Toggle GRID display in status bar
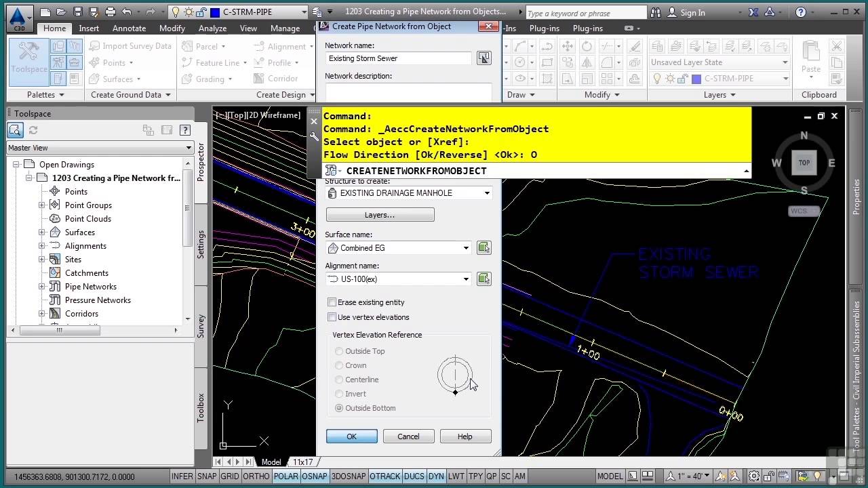The height and width of the screenshot is (488, 868). (230, 476)
